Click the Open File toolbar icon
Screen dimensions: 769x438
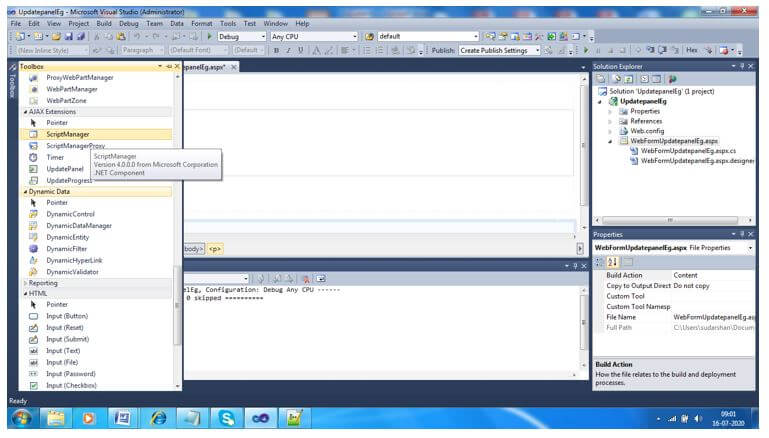coord(56,36)
